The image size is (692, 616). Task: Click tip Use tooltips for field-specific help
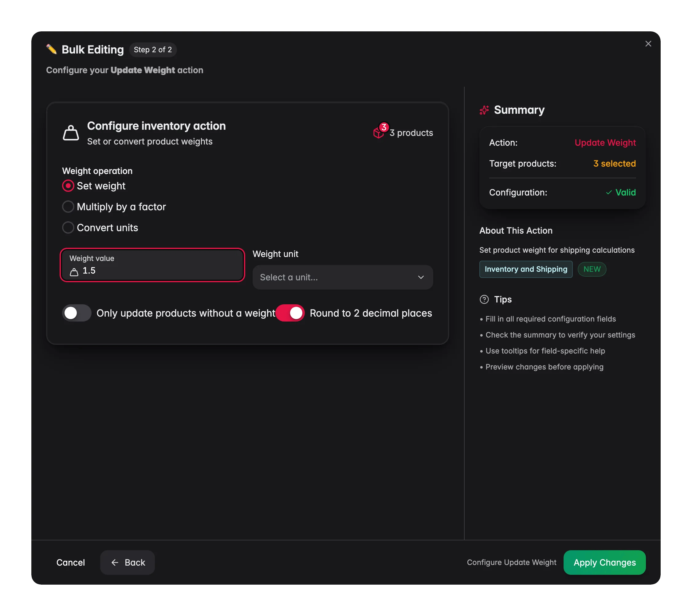tap(545, 351)
